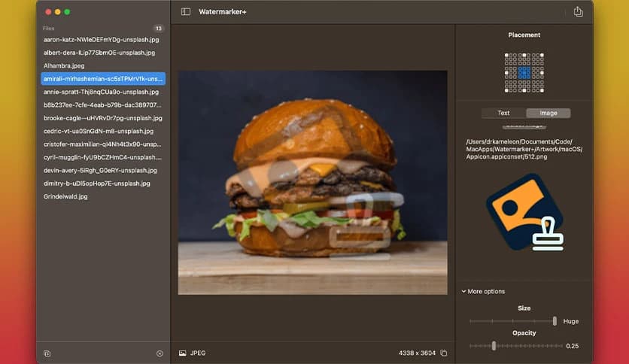This screenshot has height=364, width=629.
Task: Click the Size slider track
Action: [512, 321]
